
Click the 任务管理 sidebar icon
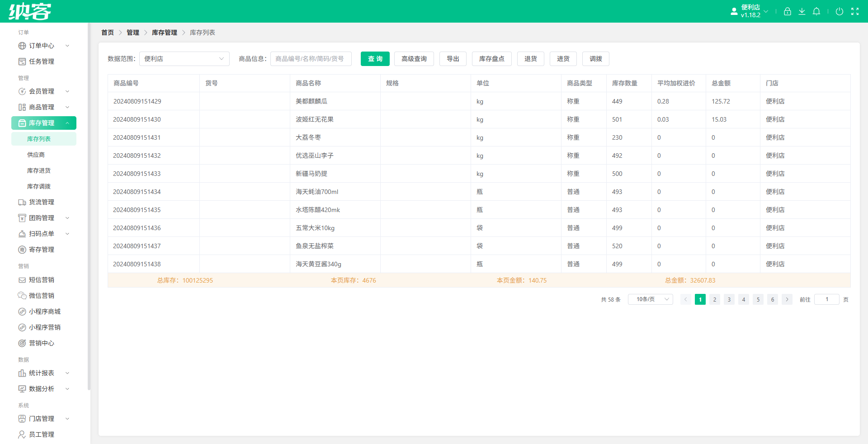[22, 61]
